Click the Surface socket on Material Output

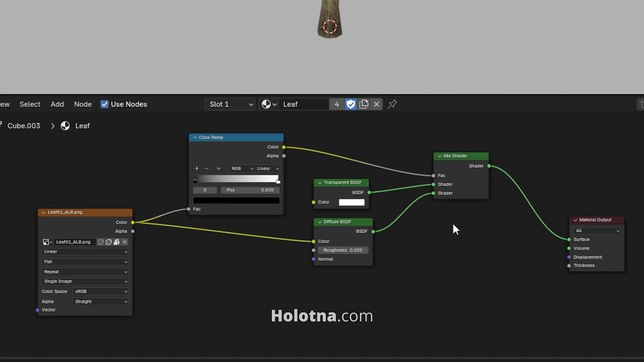[x=569, y=239]
